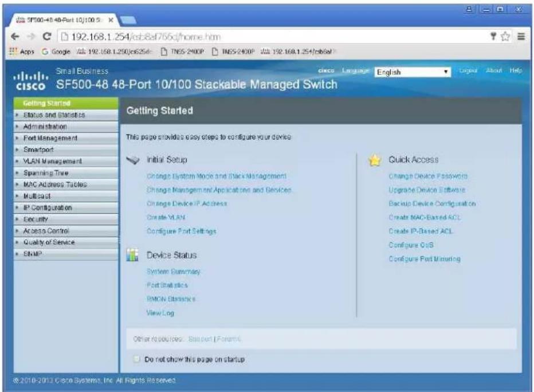This screenshot has width=534, height=392.
Task: Open the Configure QoS link
Action: pos(411,245)
